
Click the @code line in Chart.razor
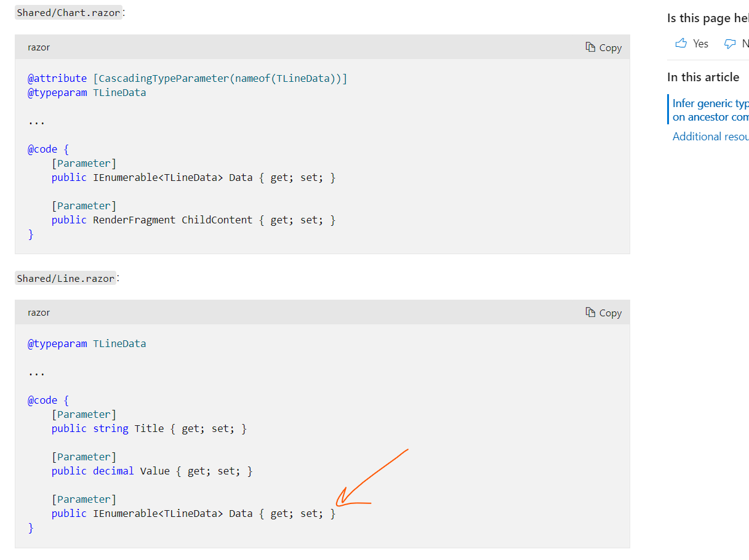click(x=48, y=149)
